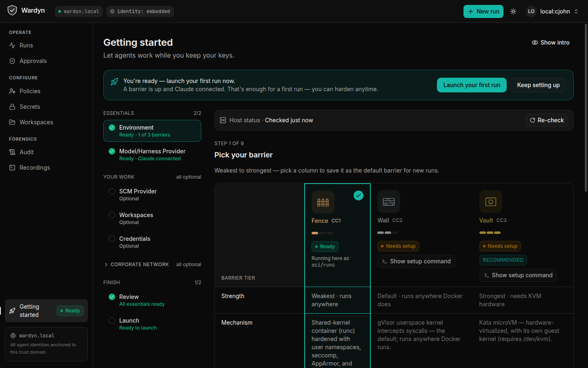This screenshot has width=588, height=368.
Task: Go to Policies in sidebar
Action: tap(46, 91)
